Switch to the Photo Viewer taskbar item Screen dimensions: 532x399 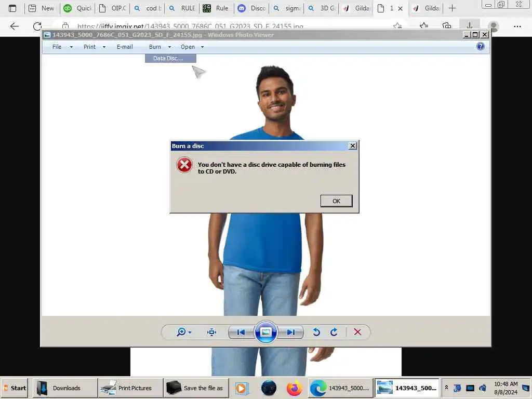pyautogui.click(x=407, y=388)
